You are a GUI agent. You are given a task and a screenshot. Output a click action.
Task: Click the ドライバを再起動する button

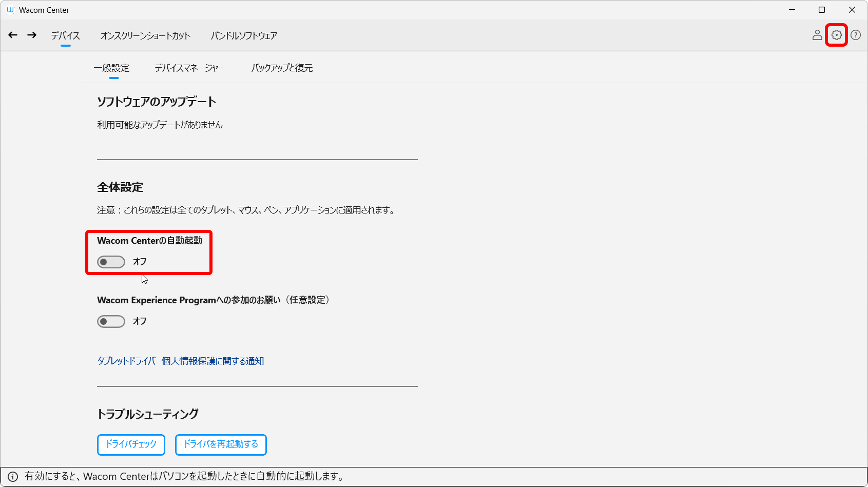pyautogui.click(x=221, y=444)
